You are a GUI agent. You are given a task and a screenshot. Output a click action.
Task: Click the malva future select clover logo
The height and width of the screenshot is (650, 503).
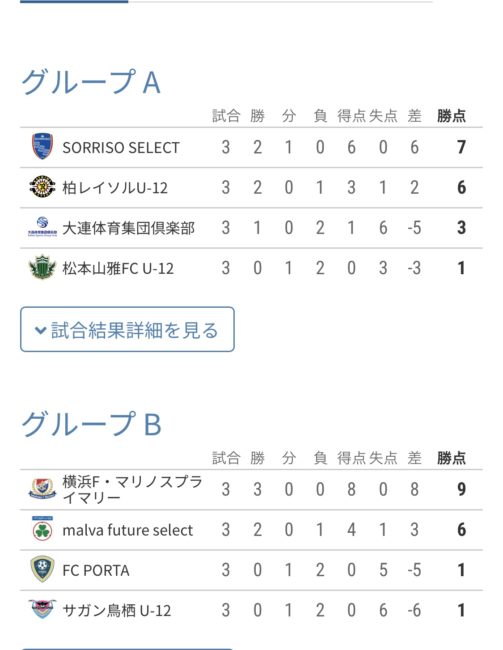coord(42,529)
